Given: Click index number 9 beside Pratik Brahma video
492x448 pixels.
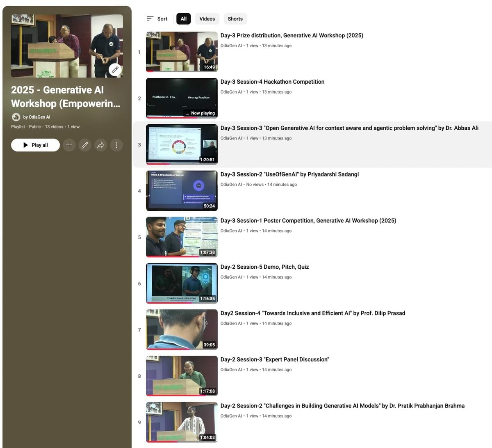Looking at the screenshot, I should click(x=139, y=423).
